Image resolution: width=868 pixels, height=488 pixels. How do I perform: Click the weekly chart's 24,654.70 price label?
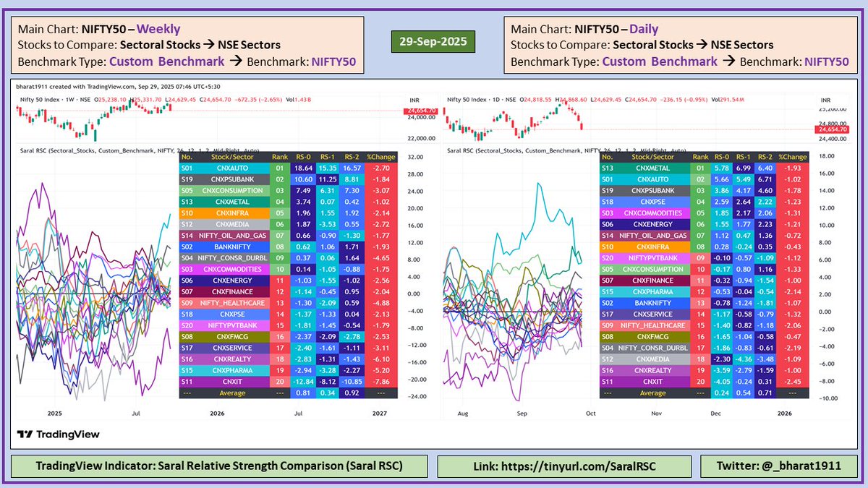(x=420, y=112)
